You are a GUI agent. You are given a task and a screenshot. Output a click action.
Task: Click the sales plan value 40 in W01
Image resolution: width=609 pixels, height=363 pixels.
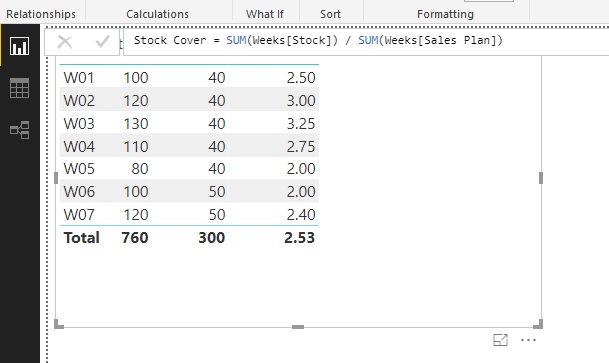pyautogui.click(x=217, y=78)
